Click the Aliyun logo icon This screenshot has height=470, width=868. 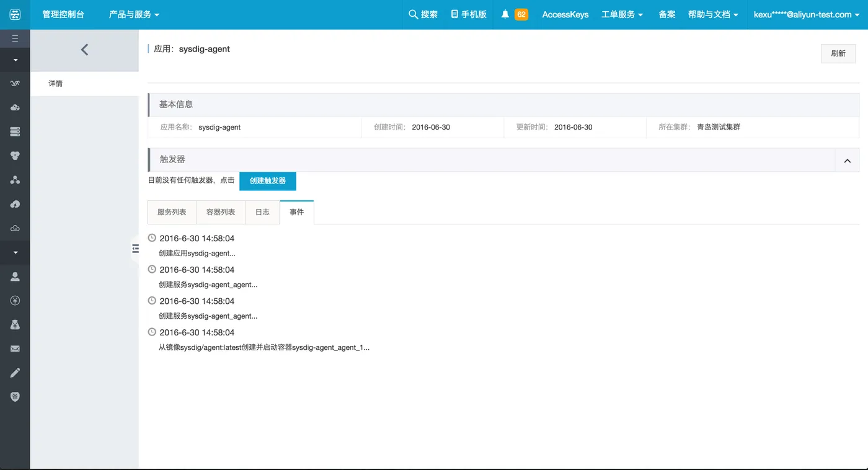pyautogui.click(x=15, y=14)
